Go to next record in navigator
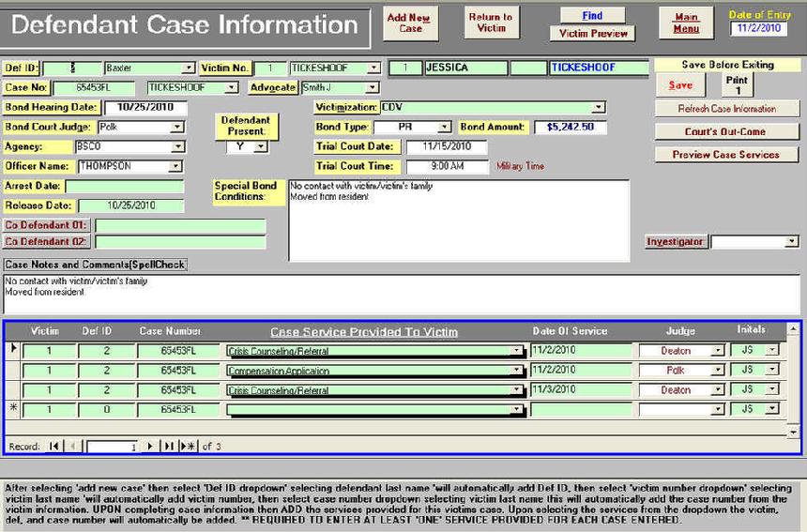This screenshot has width=807, height=532. [150, 446]
